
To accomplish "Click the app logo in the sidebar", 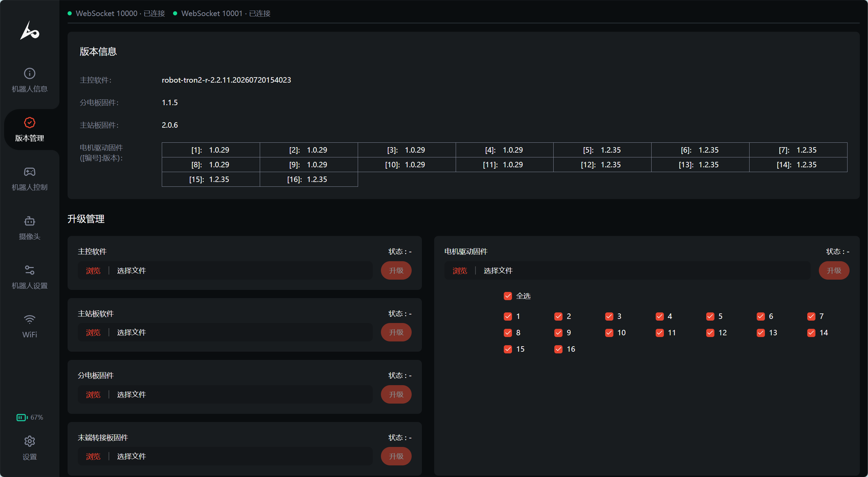I will [x=30, y=31].
